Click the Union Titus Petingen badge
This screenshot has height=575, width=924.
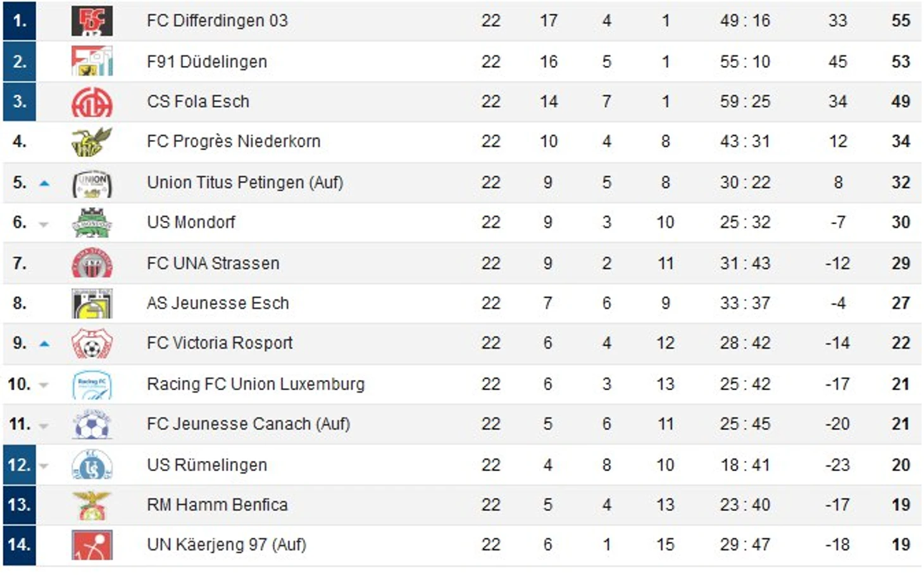pos(92,183)
